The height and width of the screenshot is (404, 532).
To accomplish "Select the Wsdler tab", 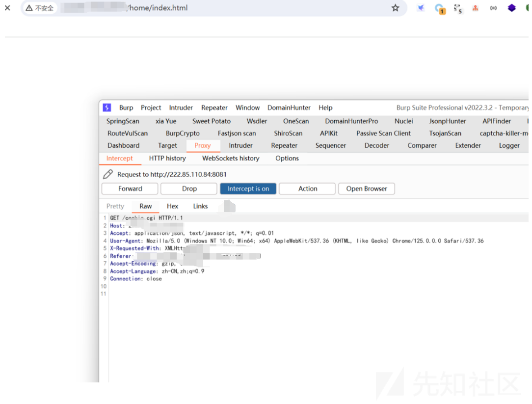I will (x=257, y=121).
